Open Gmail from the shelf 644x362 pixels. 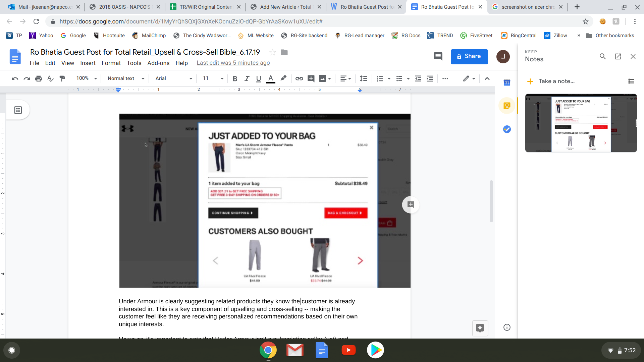tap(295, 350)
